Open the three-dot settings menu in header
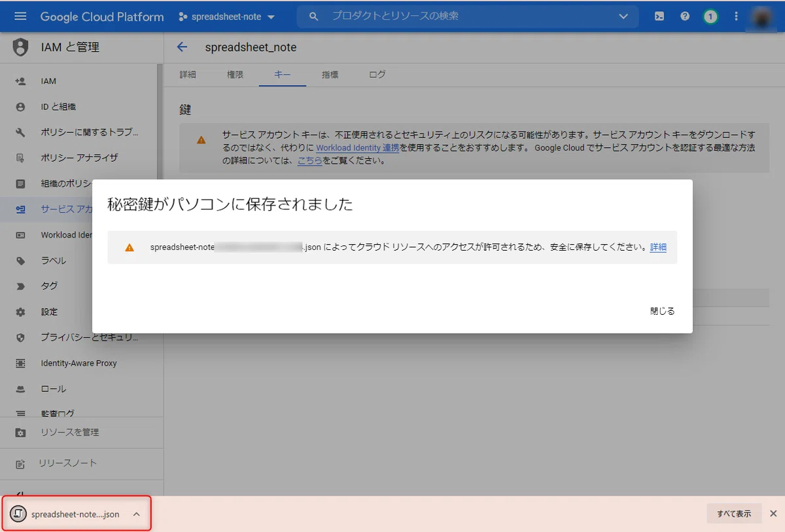Image resolution: width=785 pixels, height=532 pixels. click(736, 16)
